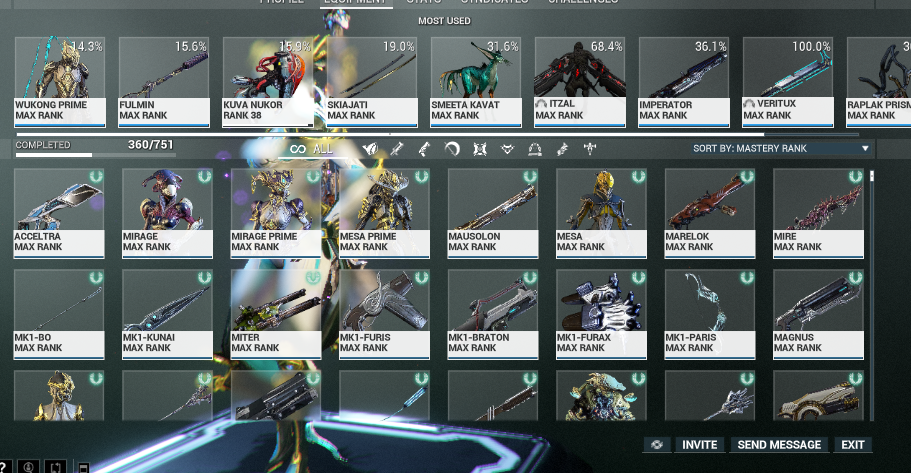Filter by sentinel robotic category icon
The height and width of the screenshot is (473, 911).
pos(480,149)
